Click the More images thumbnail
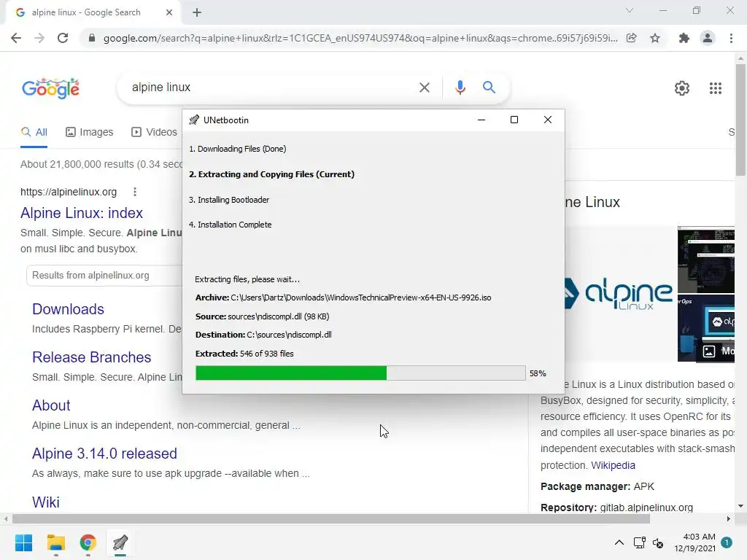 click(x=706, y=328)
